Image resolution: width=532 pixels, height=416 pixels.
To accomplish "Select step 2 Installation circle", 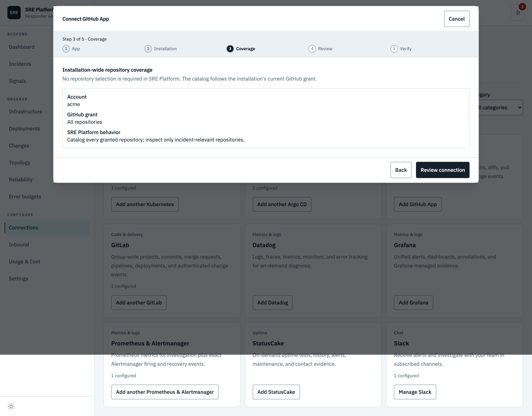I will click(x=148, y=49).
